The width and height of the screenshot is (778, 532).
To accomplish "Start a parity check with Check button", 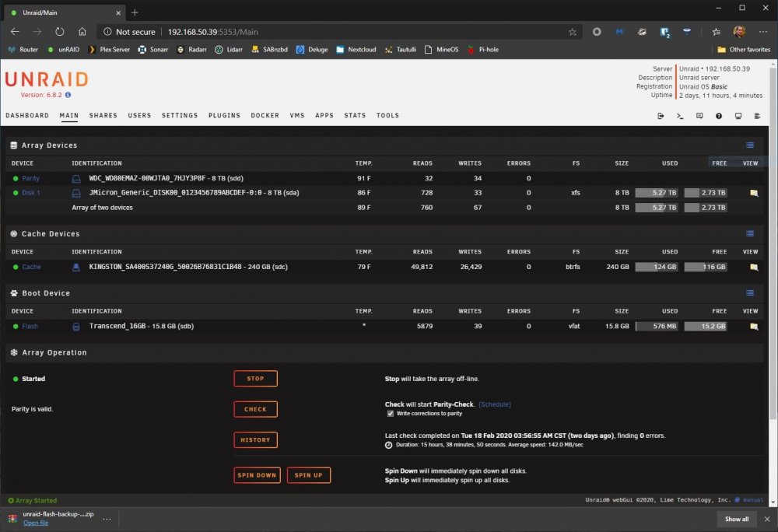I will 255,409.
